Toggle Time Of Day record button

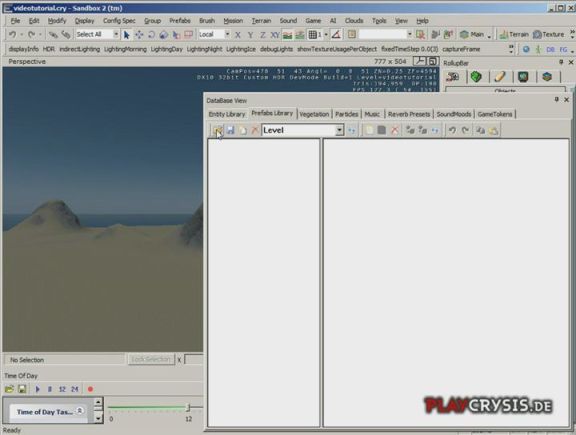point(90,389)
